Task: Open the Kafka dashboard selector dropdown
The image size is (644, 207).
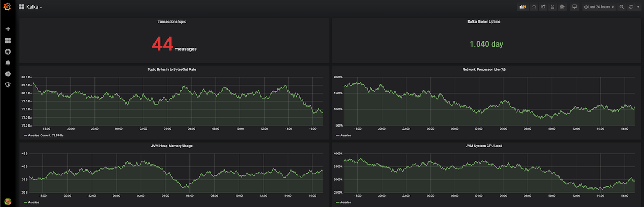Action: tap(31, 7)
